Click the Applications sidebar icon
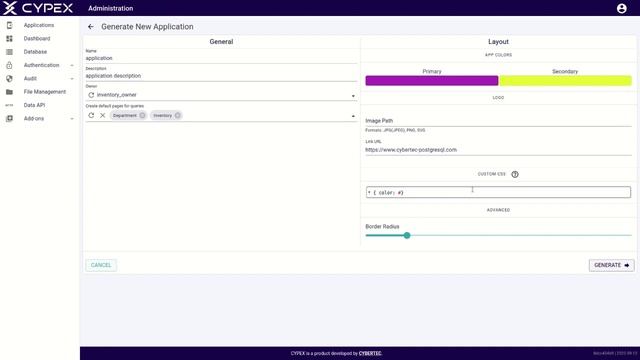Image resolution: width=640 pixels, height=360 pixels. pyautogui.click(x=9, y=25)
